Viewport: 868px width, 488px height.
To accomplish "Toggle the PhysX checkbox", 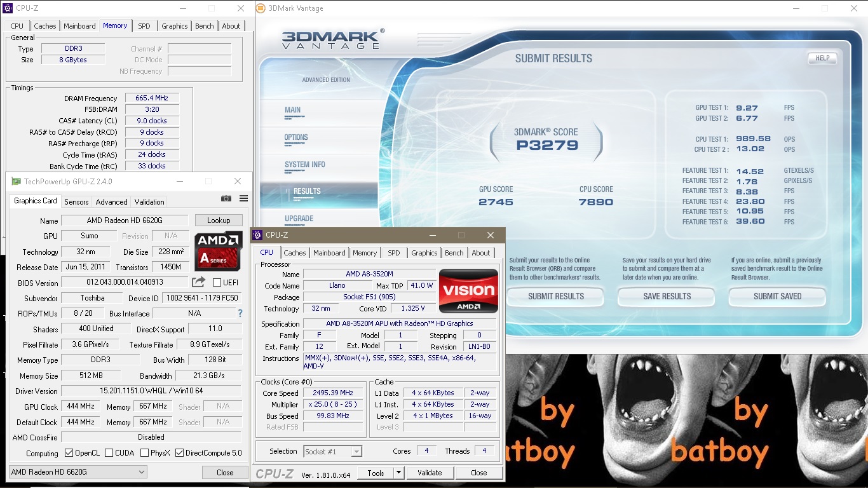I will [145, 453].
